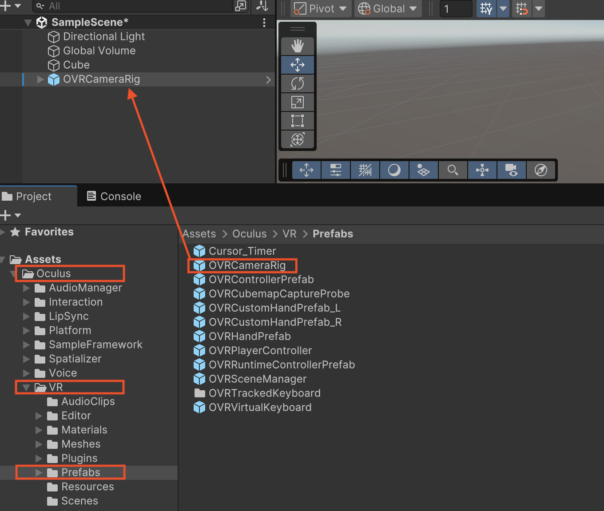Select Directional Light in hierarchy

click(104, 37)
